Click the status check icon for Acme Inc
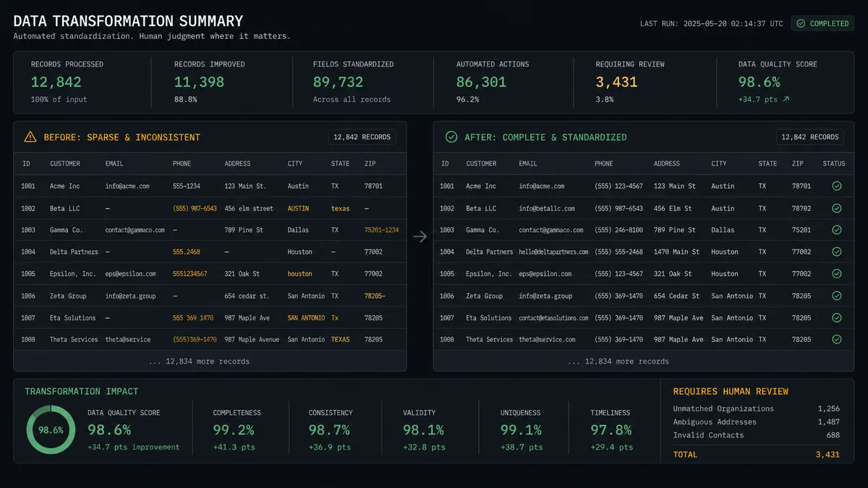Screen dimensions: 868x488 (837, 186)
